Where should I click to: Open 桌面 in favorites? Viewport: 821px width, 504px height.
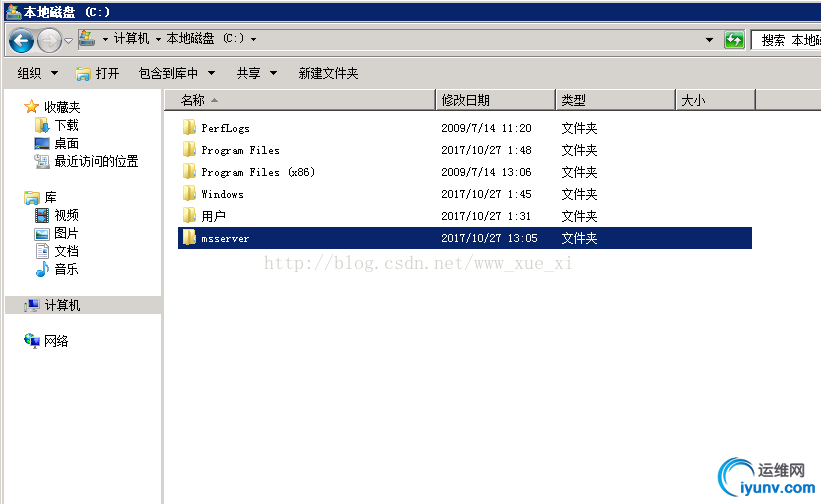point(66,143)
